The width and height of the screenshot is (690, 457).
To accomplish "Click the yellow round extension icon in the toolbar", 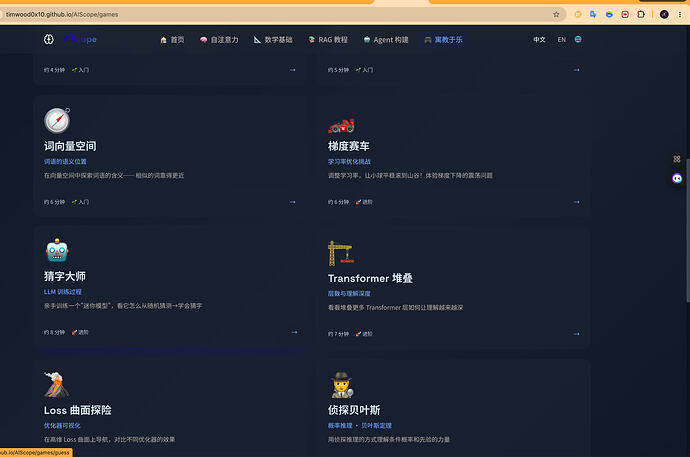I will coord(578,15).
